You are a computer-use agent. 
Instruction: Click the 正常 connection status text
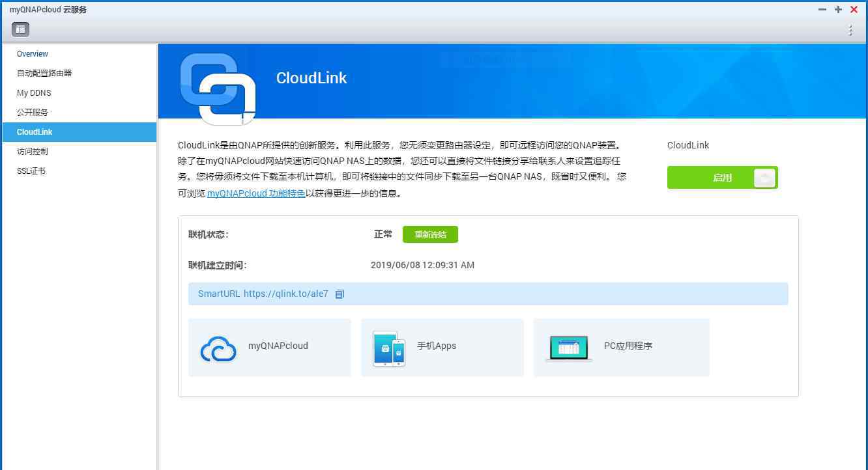[383, 234]
